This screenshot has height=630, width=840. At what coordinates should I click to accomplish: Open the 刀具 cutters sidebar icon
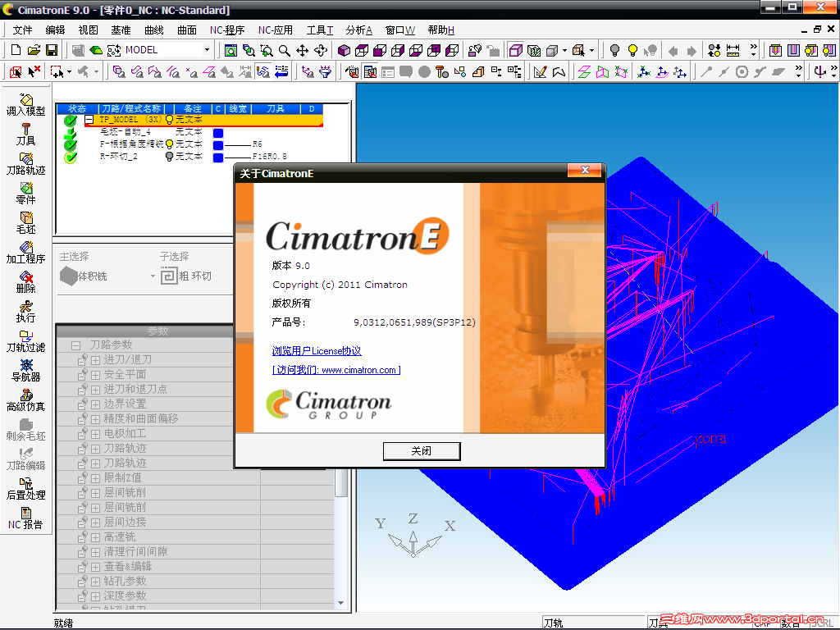25,135
